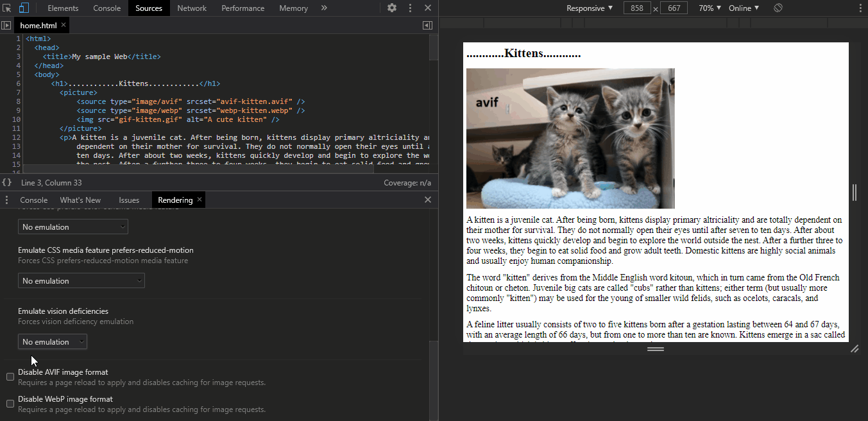The image size is (868, 421).
Task: Enable Disable AVIF image format checkbox
Action: tap(10, 377)
